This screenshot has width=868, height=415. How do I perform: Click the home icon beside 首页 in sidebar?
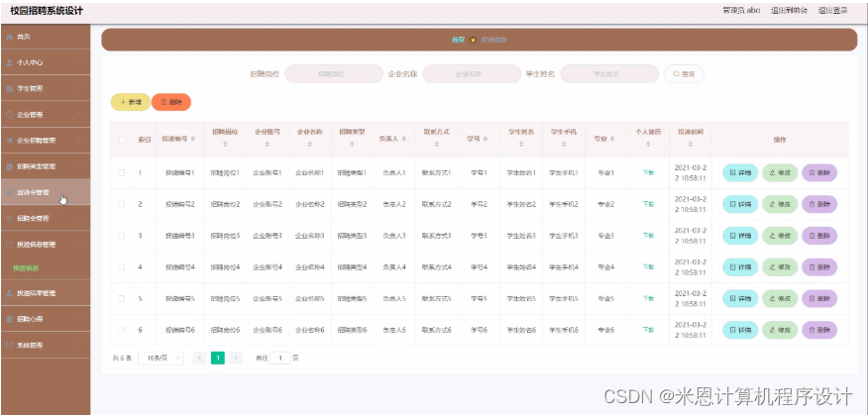pyautogui.click(x=9, y=37)
